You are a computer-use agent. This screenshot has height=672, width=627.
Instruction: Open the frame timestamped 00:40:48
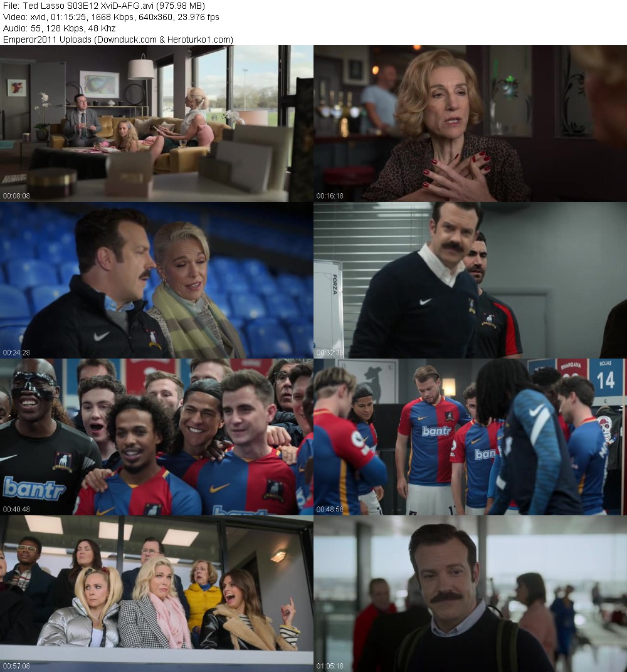(156, 437)
